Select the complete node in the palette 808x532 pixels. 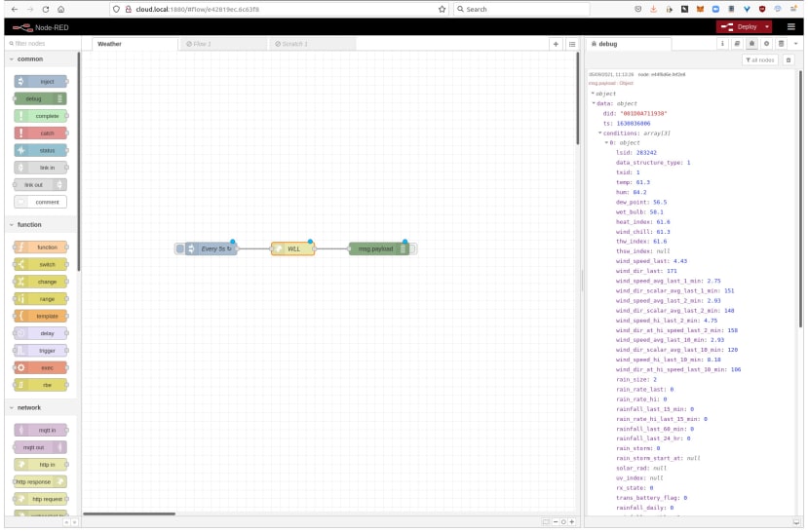point(41,116)
